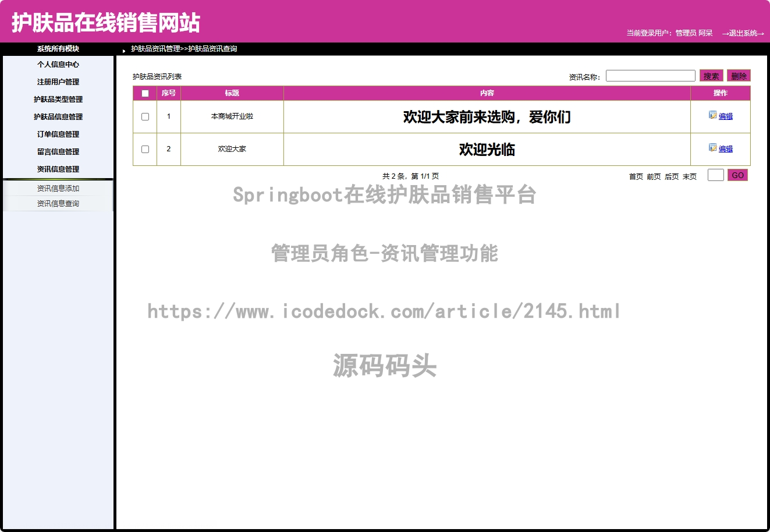Viewport: 770px width, 532px height.
Task: Go to 首页 first page
Action: click(636, 176)
